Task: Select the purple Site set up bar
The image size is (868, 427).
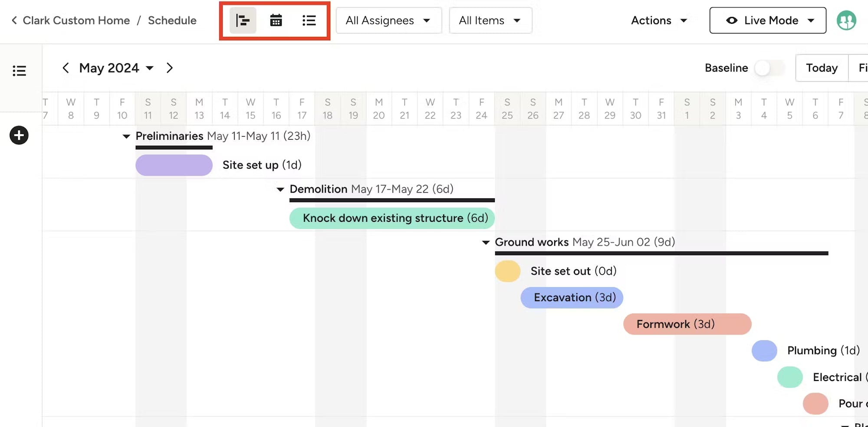Action: (174, 165)
